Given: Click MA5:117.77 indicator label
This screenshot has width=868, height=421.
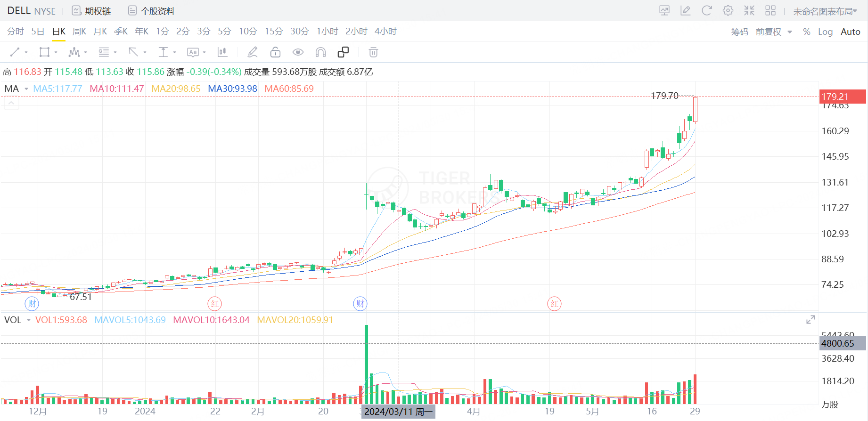Looking at the screenshot, I should click(57, 89).
